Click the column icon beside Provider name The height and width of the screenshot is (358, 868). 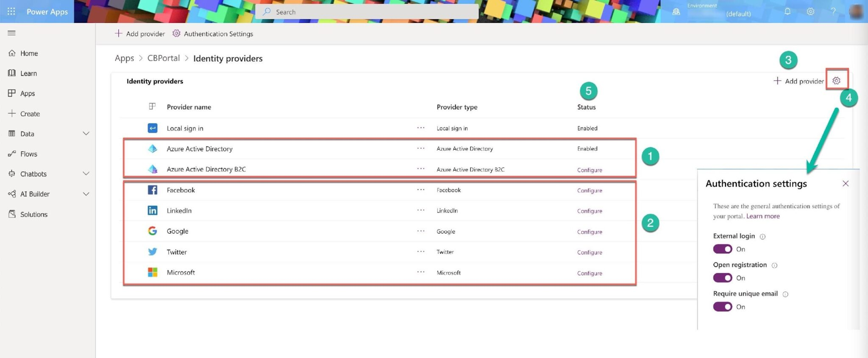pos(152,106)
